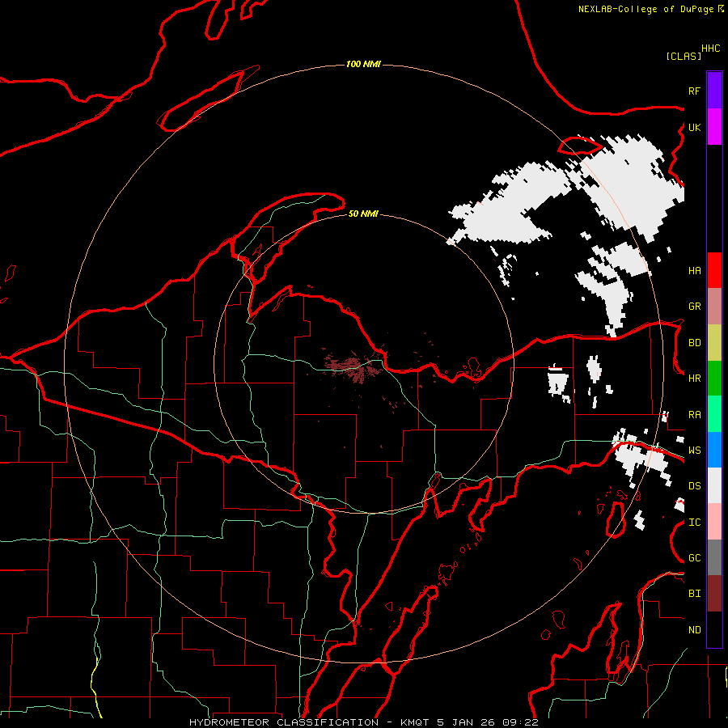The width and height of the screenshot is (728, 728).
Task: Select the gray GC legend swatch
Action: pyautogui.click(x=714, y=557)
